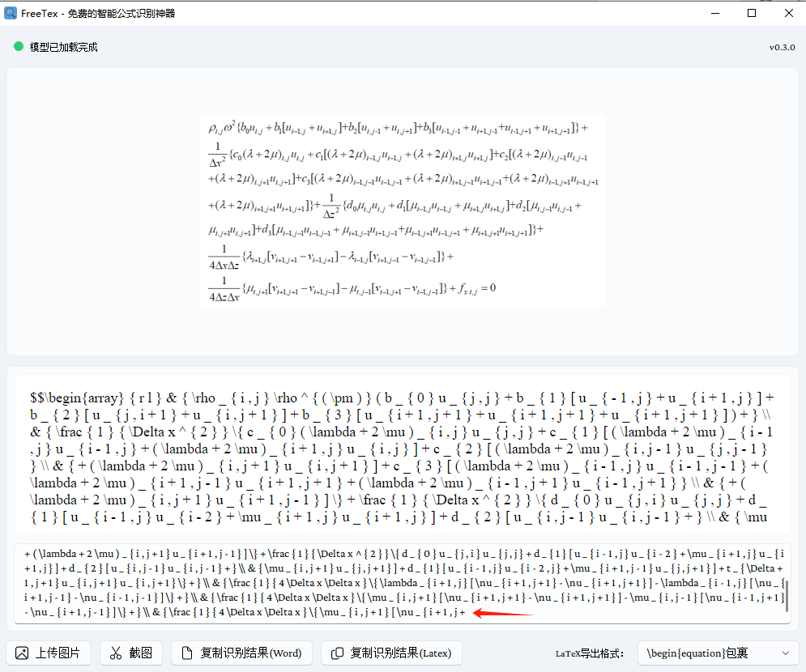Minimize the FreeTex window
Viewport: 806px width, 672px height.
(x=715, y=13)
